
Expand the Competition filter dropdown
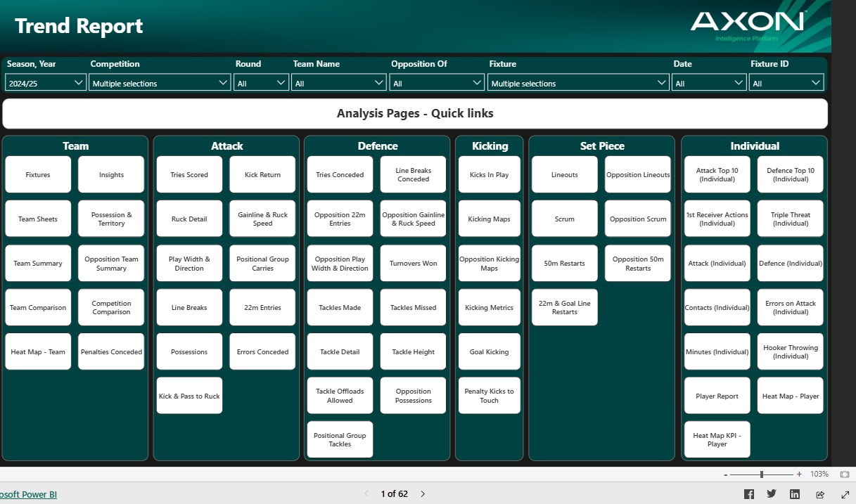point(224,82)
